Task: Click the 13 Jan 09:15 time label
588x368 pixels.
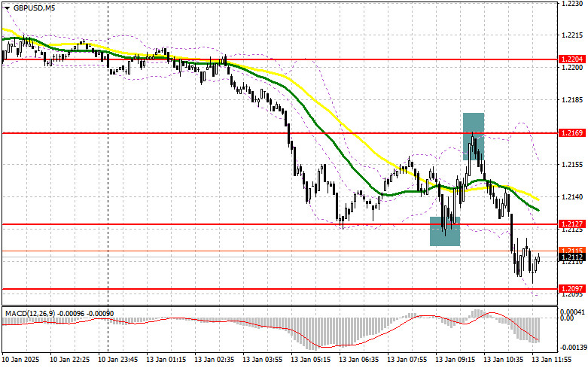Action: [455, 360]
